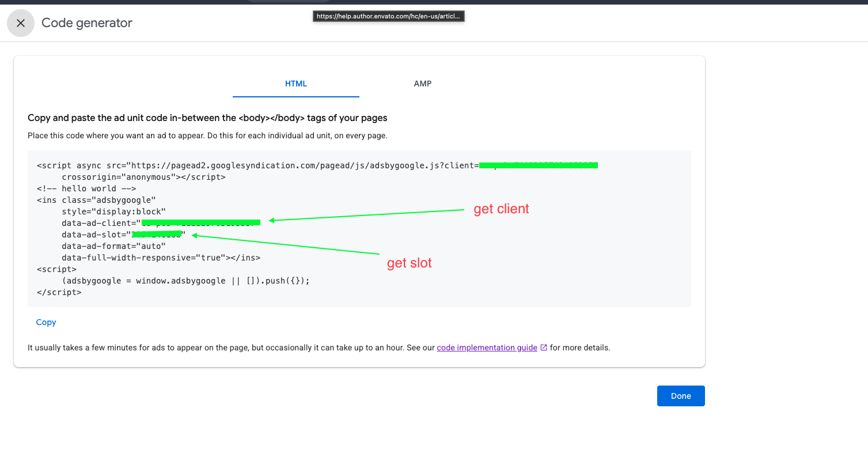Click the ins class="adsbygoogle" line
This screenshot has width=868, height=457.
(96, 200)
